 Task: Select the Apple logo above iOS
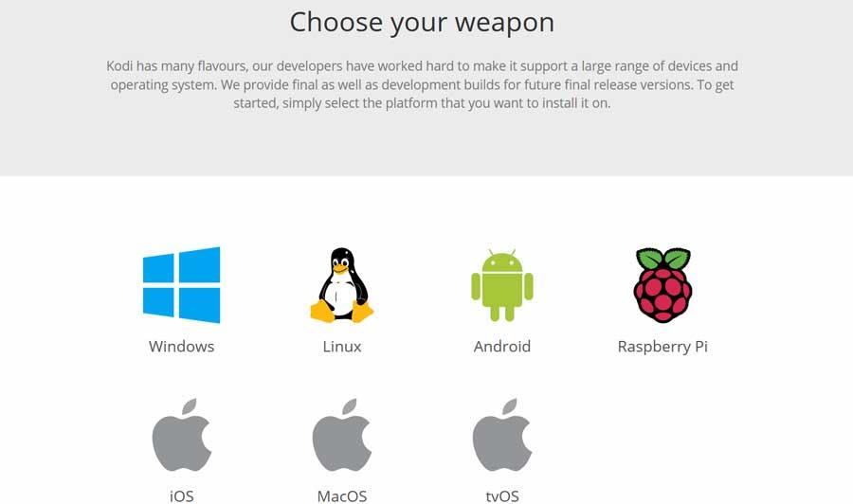182,435
